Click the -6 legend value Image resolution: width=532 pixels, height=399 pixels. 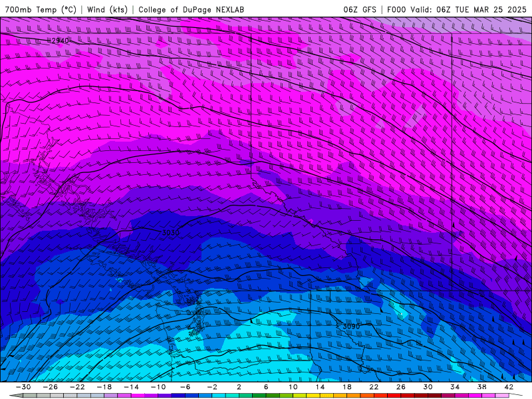[x=185, y=387]
